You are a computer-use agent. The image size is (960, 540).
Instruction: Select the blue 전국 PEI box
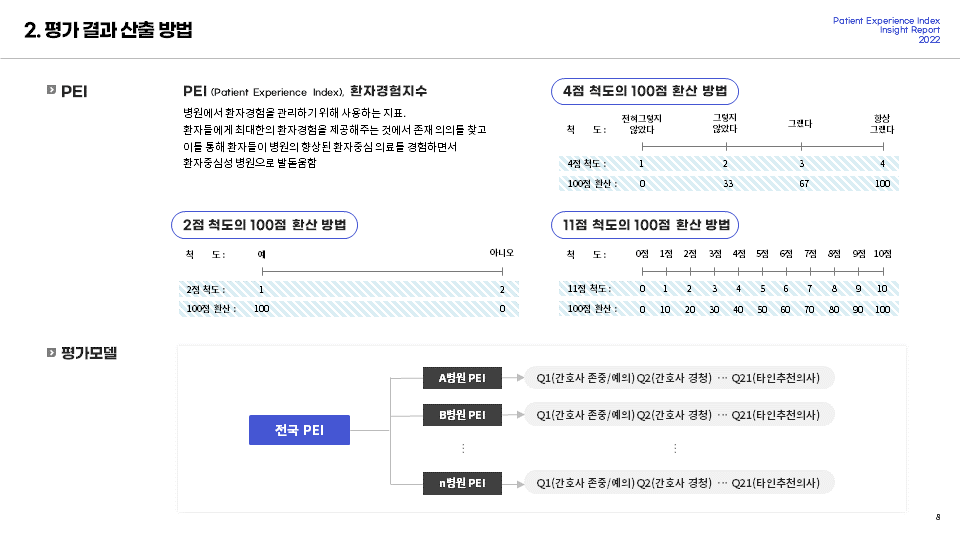[299, 430]
